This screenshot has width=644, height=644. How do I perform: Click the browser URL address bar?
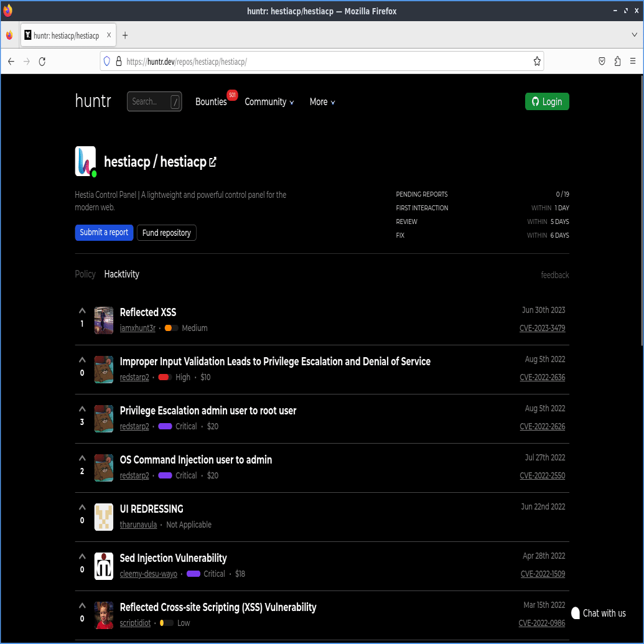[x=322, y=62]
